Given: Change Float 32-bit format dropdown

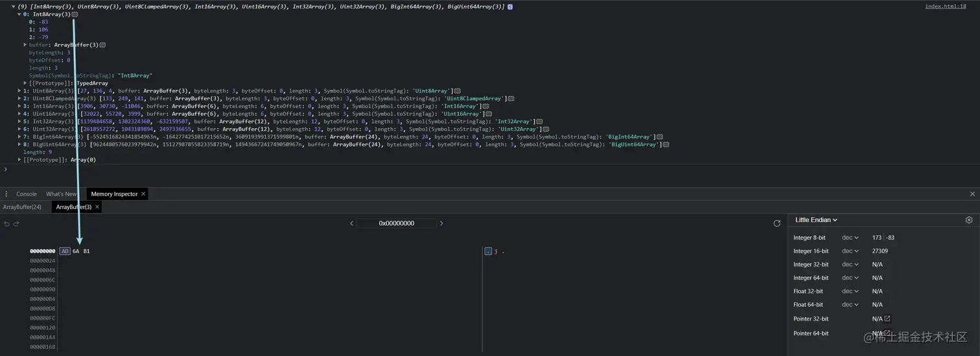Looking at the screenshot, I should coord(850,291).
